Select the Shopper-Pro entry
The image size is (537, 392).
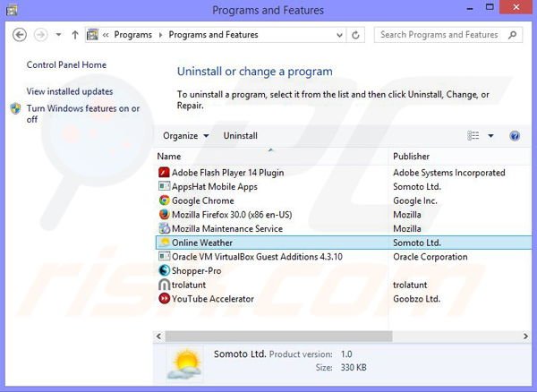click(196, 271)
